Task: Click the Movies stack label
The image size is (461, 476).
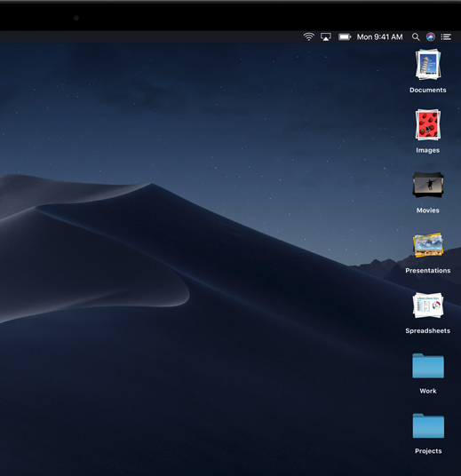Action: [x=428, y=210]
